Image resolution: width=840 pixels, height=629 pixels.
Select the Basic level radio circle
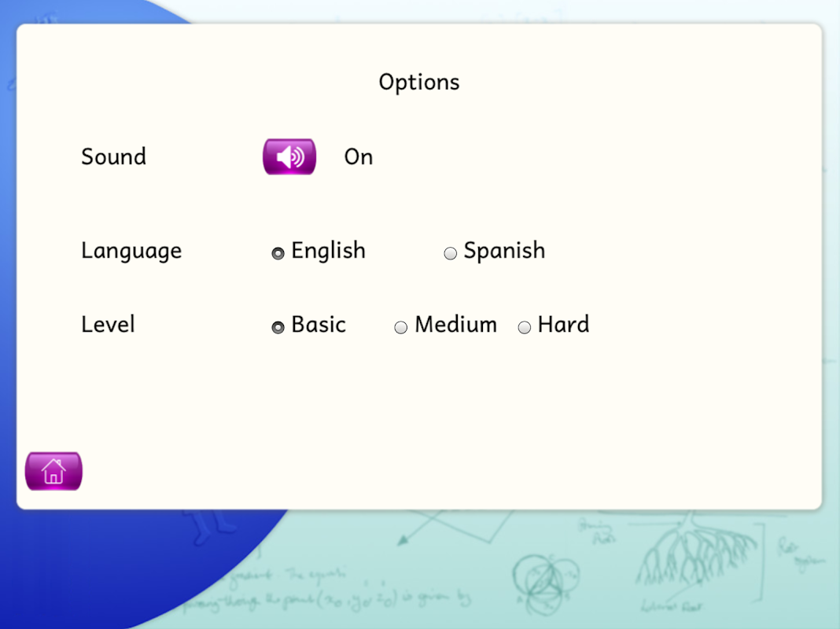click(x=278, y=327)
